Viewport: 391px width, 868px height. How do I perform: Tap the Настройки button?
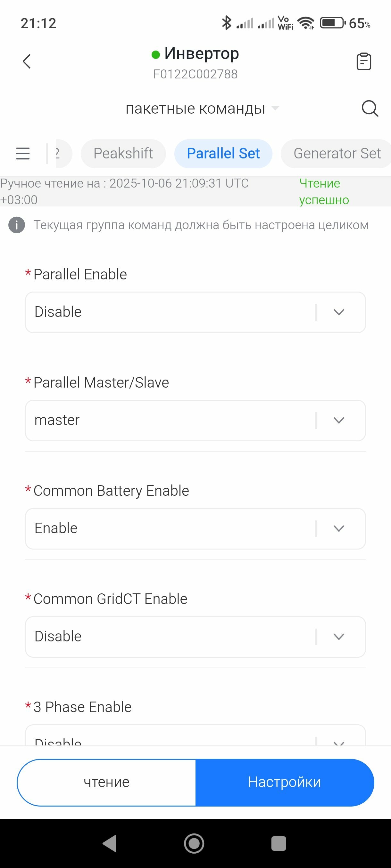(284, 783)
